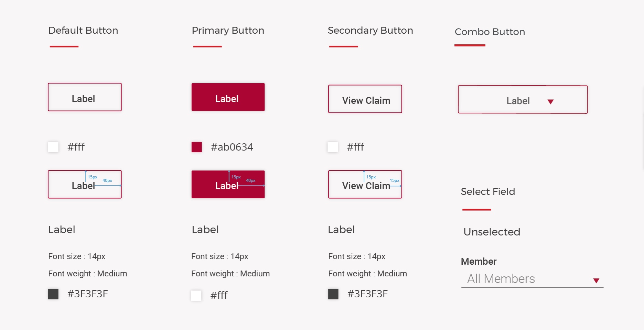Click the outlined Default Label button

click(85, 97)
